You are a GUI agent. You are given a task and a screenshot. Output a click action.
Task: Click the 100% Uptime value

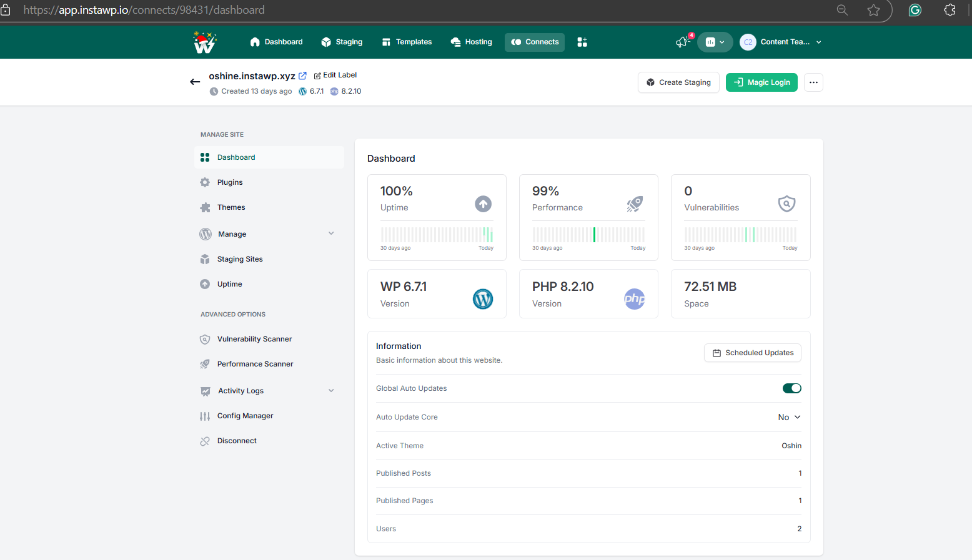click(x=396, y=191)
